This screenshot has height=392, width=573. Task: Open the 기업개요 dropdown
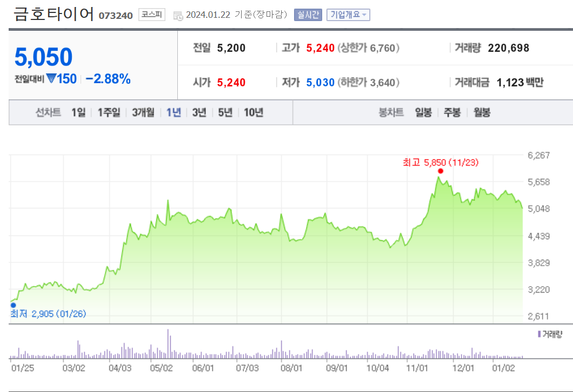348,15
